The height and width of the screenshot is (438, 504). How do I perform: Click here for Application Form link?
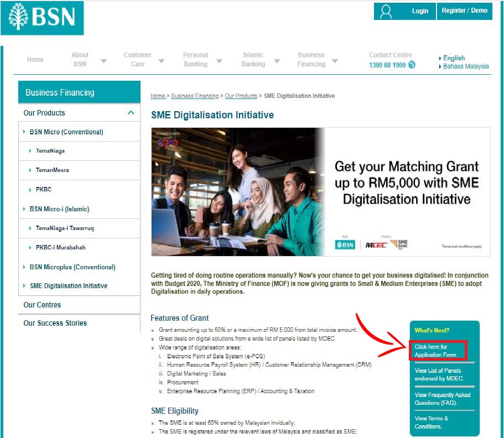pos(435,351)
